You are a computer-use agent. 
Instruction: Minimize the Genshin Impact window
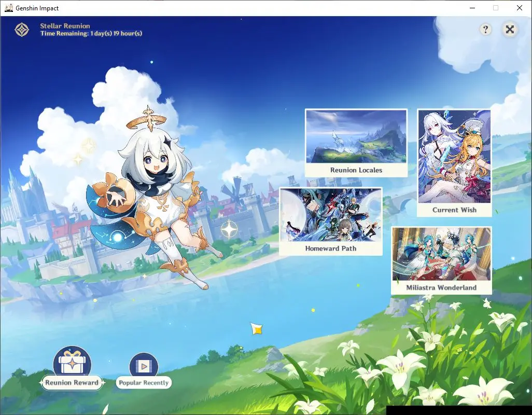point(472,8)
